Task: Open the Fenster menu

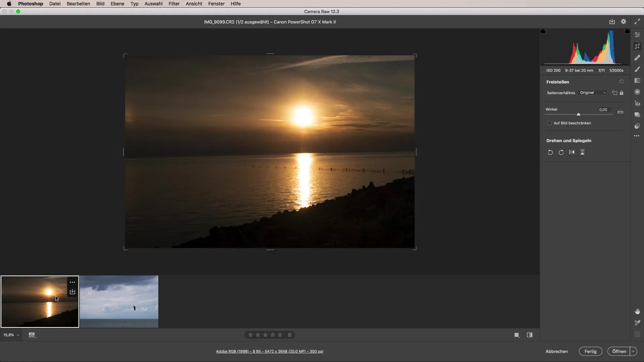Action: (x=216, y=4)
